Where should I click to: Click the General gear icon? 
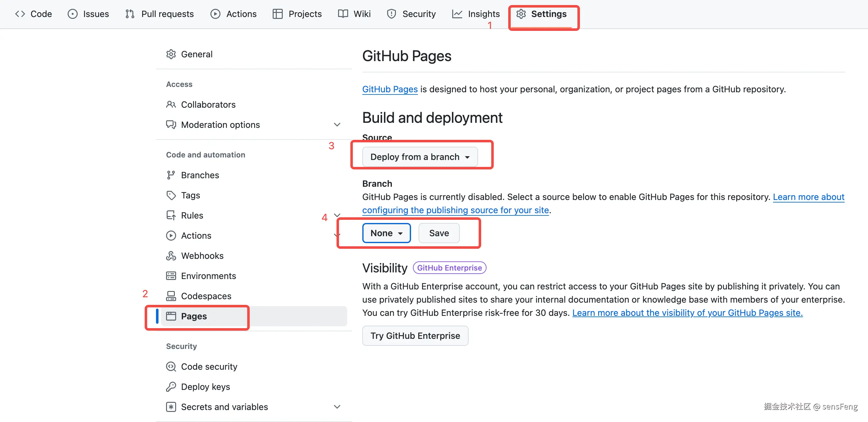171,54
